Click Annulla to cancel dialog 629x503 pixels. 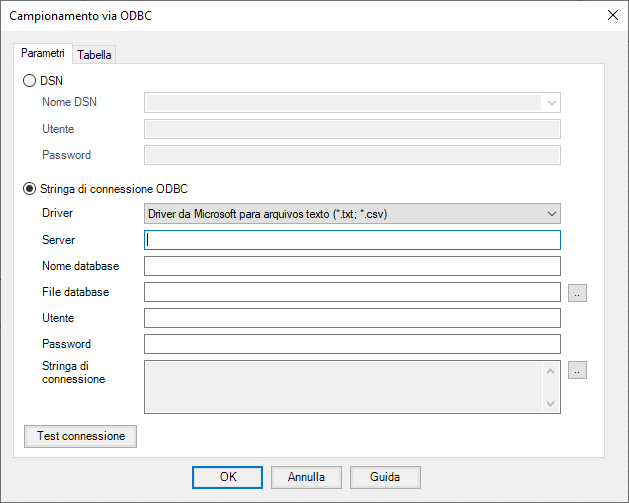point(306,477)
